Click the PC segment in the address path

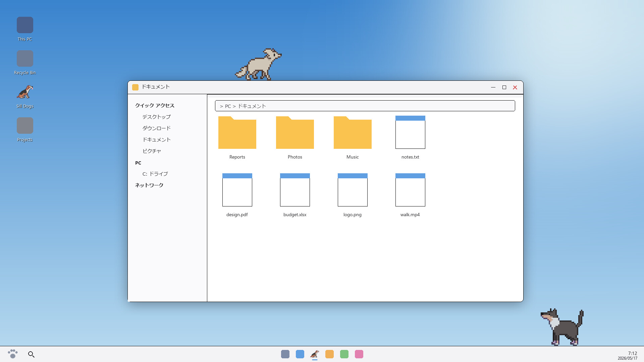pyautogui.click(x=228, y=106)
